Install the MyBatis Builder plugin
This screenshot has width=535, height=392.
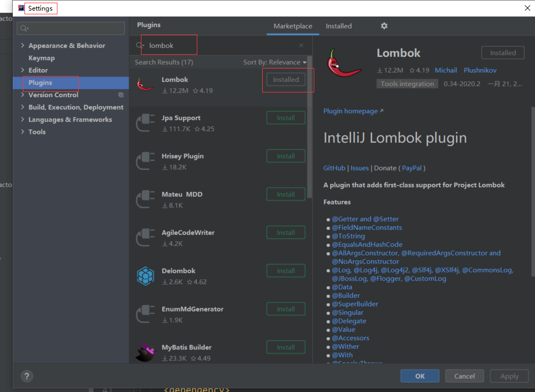[286, 347]
